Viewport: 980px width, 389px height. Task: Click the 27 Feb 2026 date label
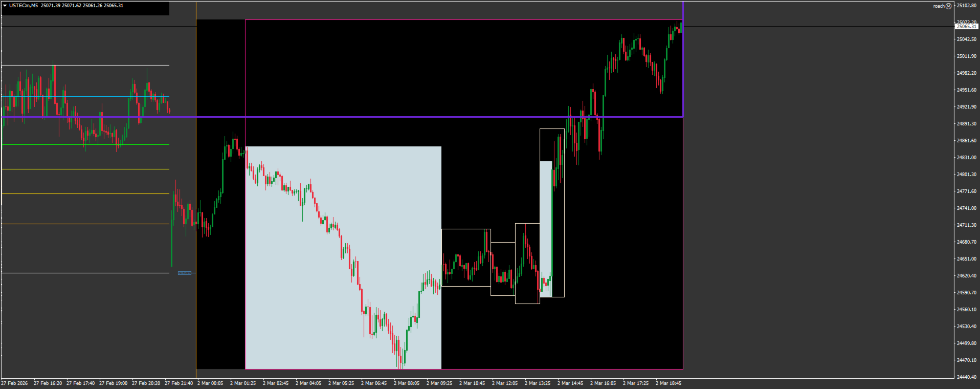14,383
